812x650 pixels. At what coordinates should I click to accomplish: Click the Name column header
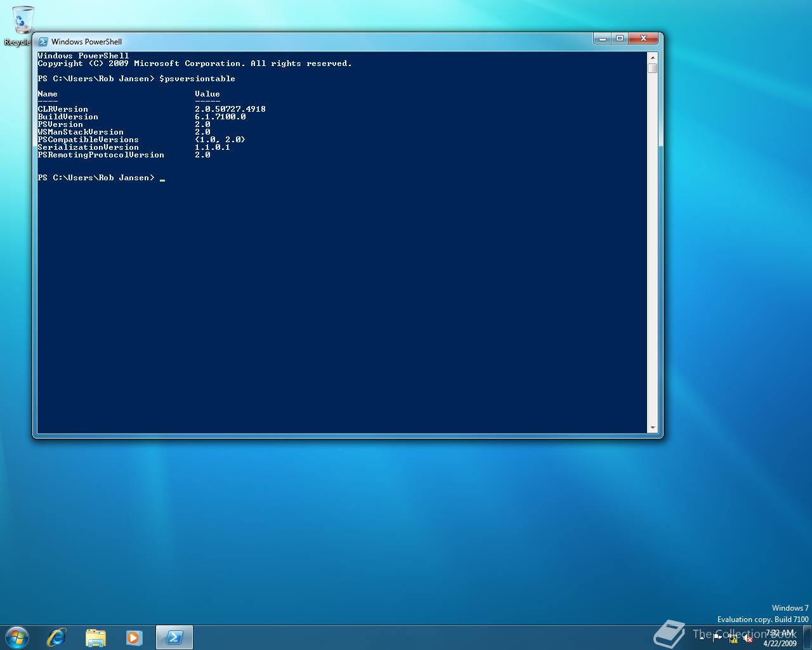[x=48, y=94]
